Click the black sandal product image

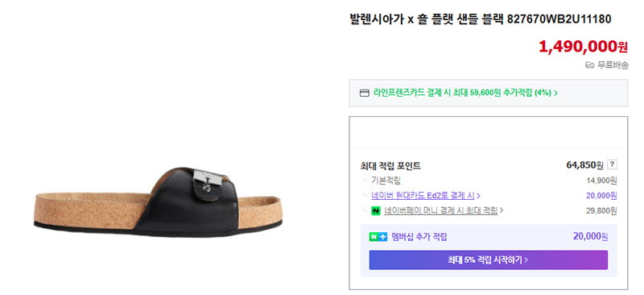pos(158,202)
